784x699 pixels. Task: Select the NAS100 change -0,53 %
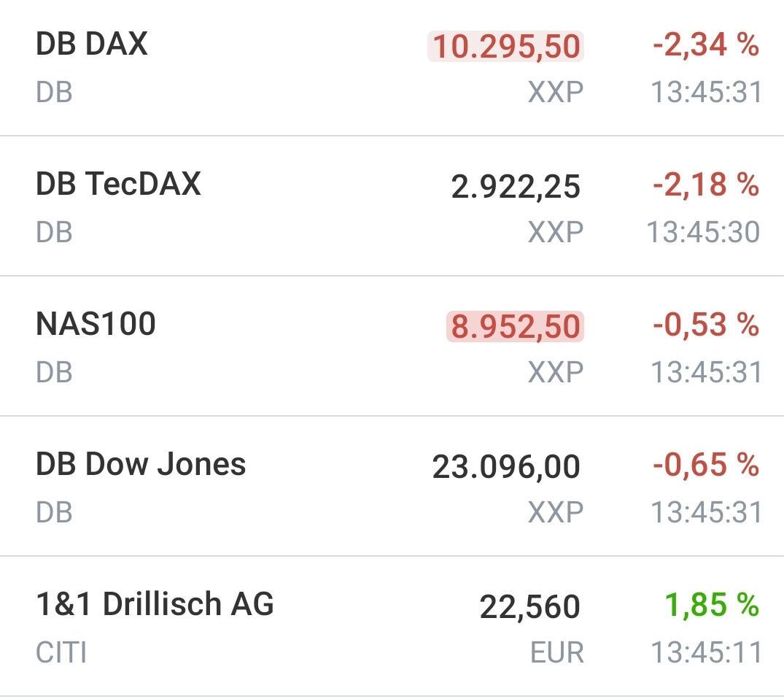[x=705, y=325]
